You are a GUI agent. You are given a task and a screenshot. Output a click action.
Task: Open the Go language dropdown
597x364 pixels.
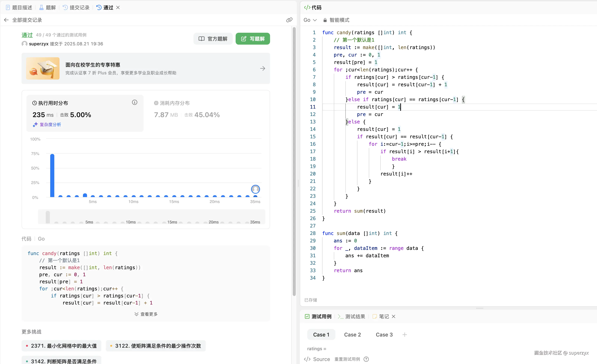click(x=310, y=20)
